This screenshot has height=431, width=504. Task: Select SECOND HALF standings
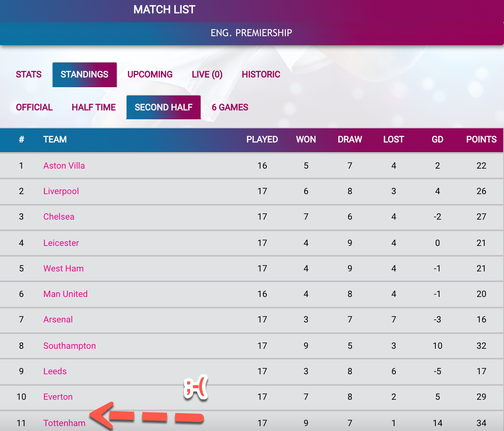click(164, 107)
